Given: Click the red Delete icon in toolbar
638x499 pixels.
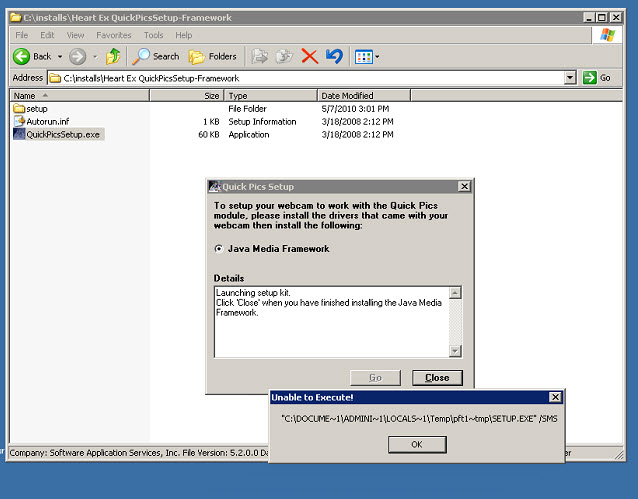Looking at the screenshot, I should [x=309, y=56].
